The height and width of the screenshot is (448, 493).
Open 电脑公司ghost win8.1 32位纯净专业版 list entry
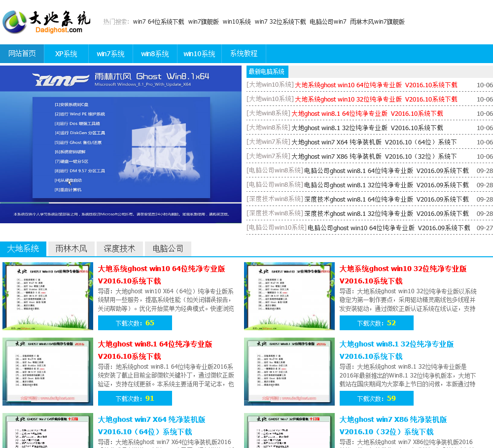386,185
